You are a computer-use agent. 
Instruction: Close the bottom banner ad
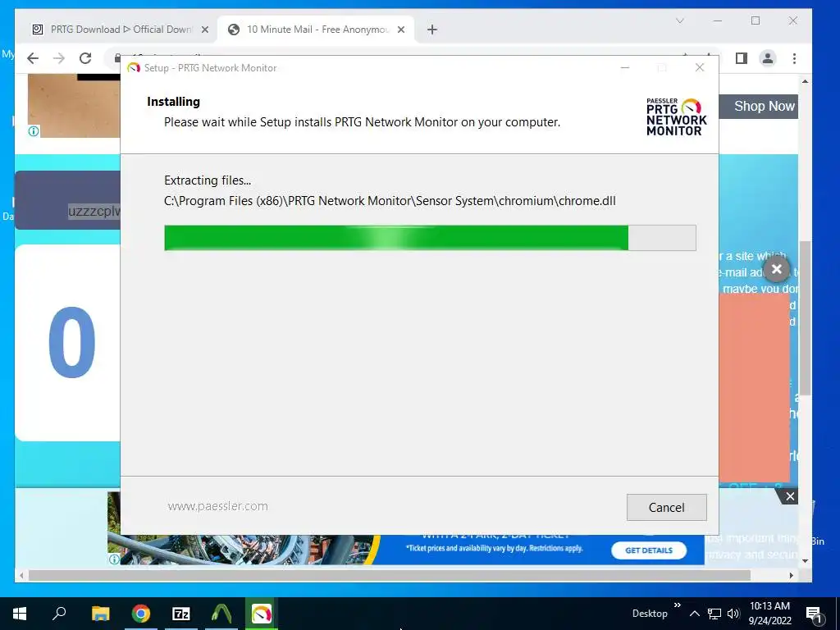pyautogui.click(x=790, y=496)
